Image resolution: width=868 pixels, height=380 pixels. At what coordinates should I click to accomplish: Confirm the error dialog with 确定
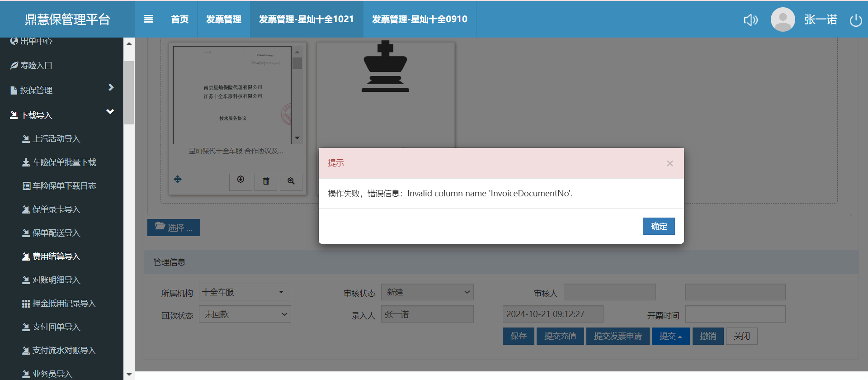tap(659, 226)
